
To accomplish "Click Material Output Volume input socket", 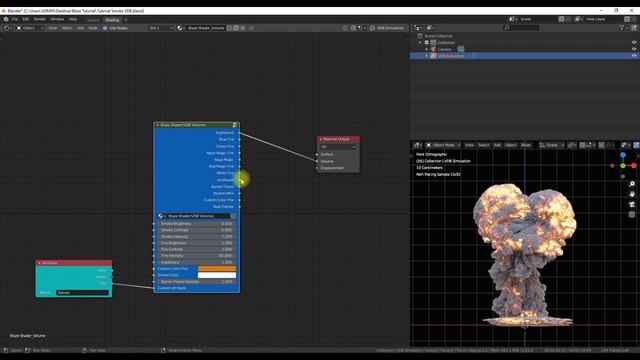I will tap(317, 161).
